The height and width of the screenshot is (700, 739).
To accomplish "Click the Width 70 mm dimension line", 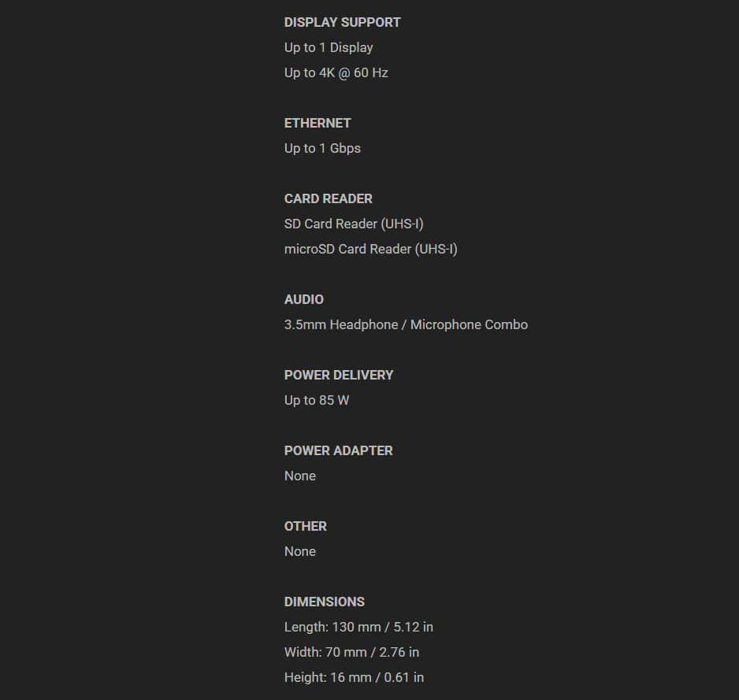I will tap(351, 652).
